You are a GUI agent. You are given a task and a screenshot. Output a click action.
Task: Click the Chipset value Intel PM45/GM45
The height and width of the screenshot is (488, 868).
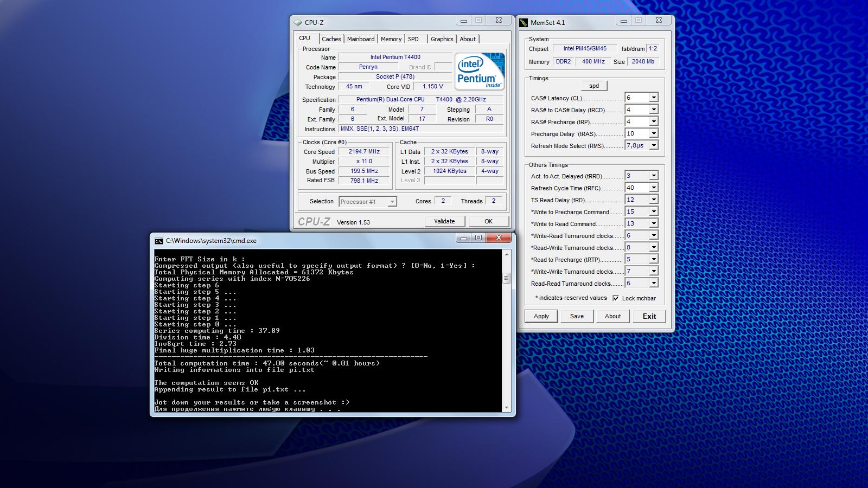[x=585, y=49]
